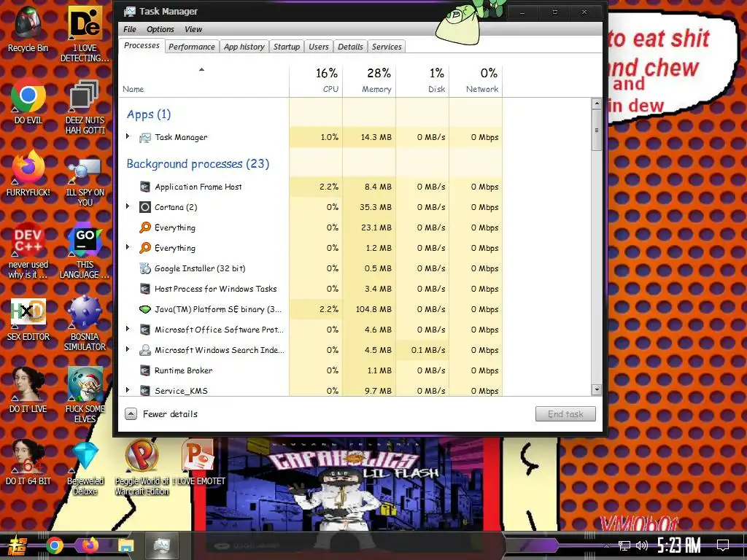Expand Microsoft Windows Search Indexer row
Screen dimensions: 747x560
click(128, 349)
